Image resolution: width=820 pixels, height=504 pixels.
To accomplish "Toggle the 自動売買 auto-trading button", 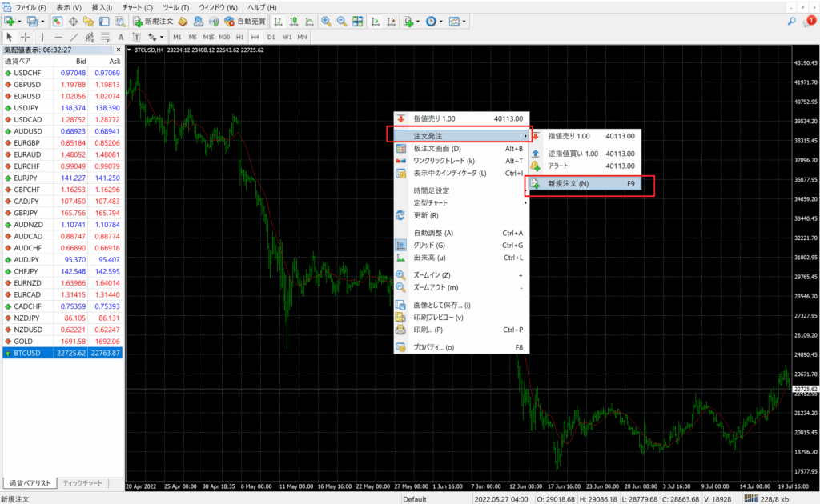I will click(x=245, y=22).
